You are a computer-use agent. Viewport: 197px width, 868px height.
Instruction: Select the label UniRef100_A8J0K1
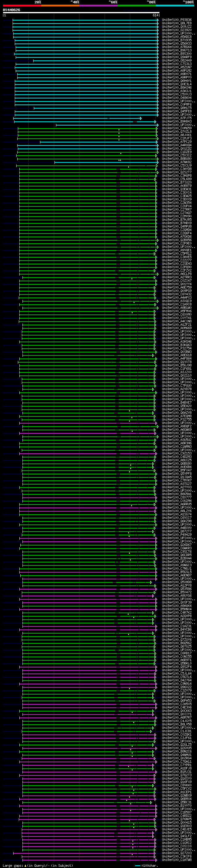(x=177, y=135)
